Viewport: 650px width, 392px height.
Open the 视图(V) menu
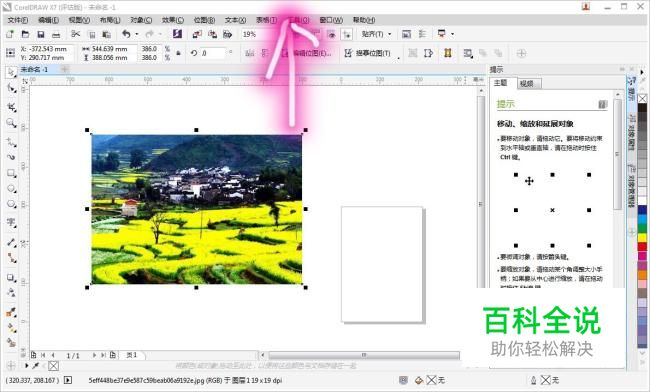coord(79,20)
